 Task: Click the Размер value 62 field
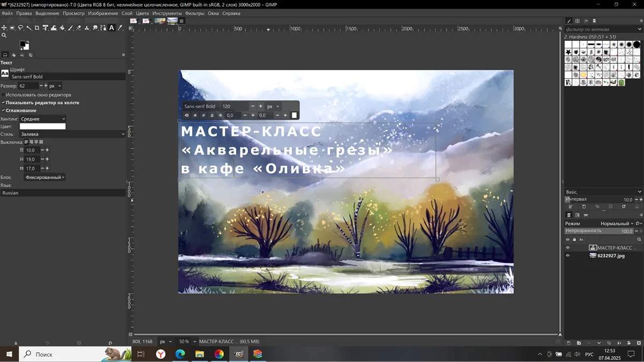(28, 86)
